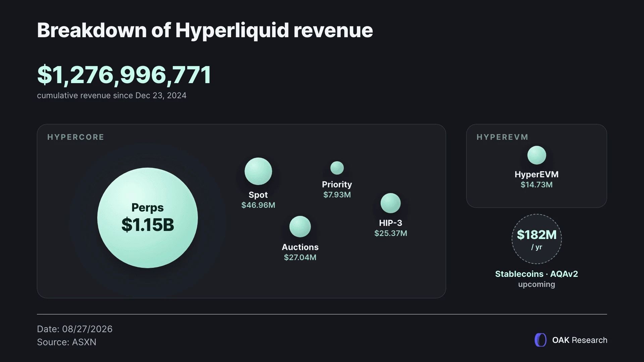Screen dimensions: 644x362
Task: Click the HYPERCORE section label
Action: click(76, 137)
